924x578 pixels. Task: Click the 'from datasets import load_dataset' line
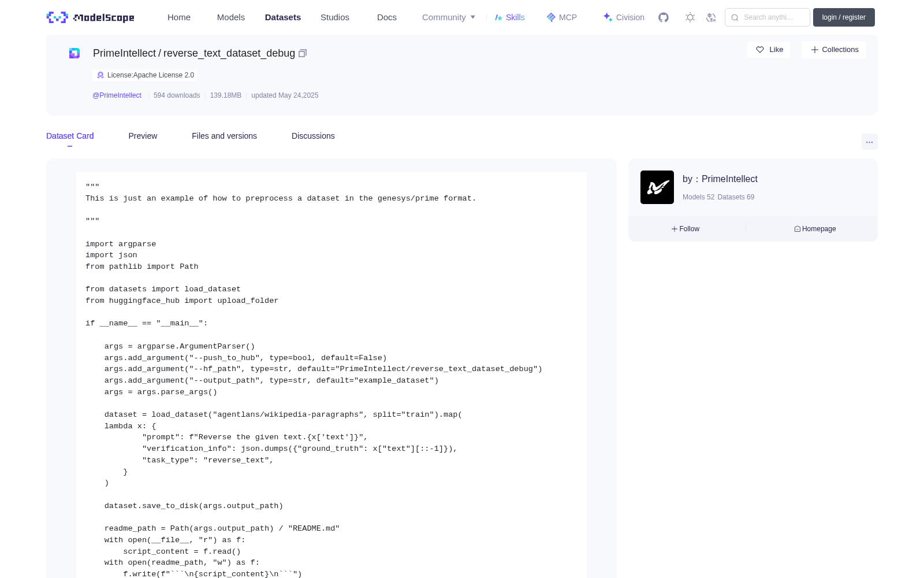click(163, 289)
